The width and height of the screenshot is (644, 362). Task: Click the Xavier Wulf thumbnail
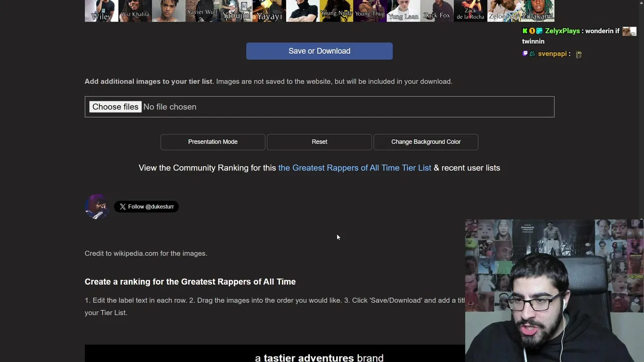pos(202,11)
